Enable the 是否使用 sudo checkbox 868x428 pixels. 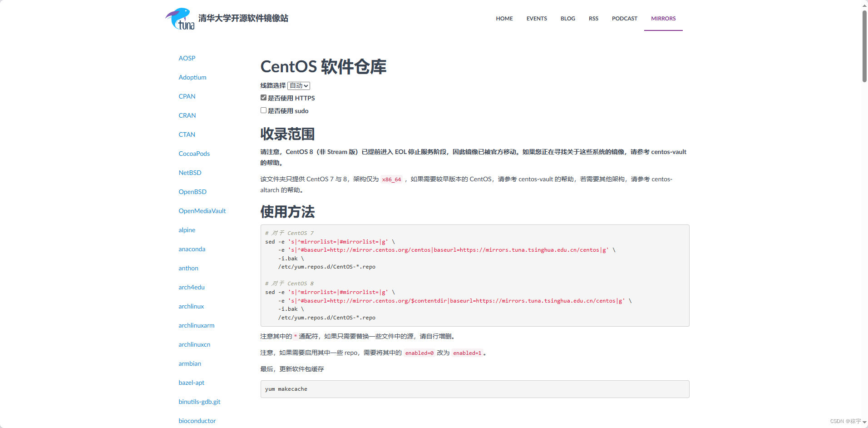263,110
